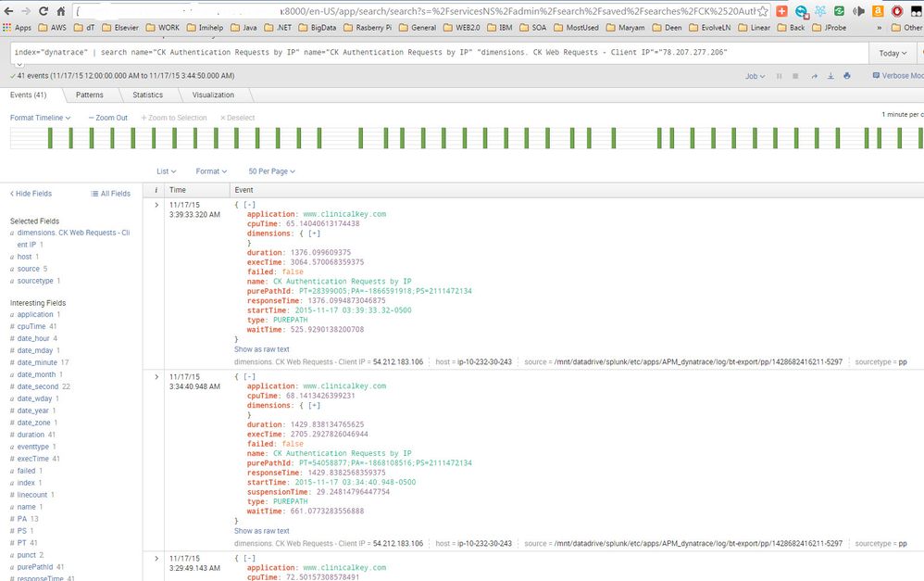The width and height of the screenshot is (924, 581).
Task: Switch to the Visualization tab
Action: click(213, 95)
